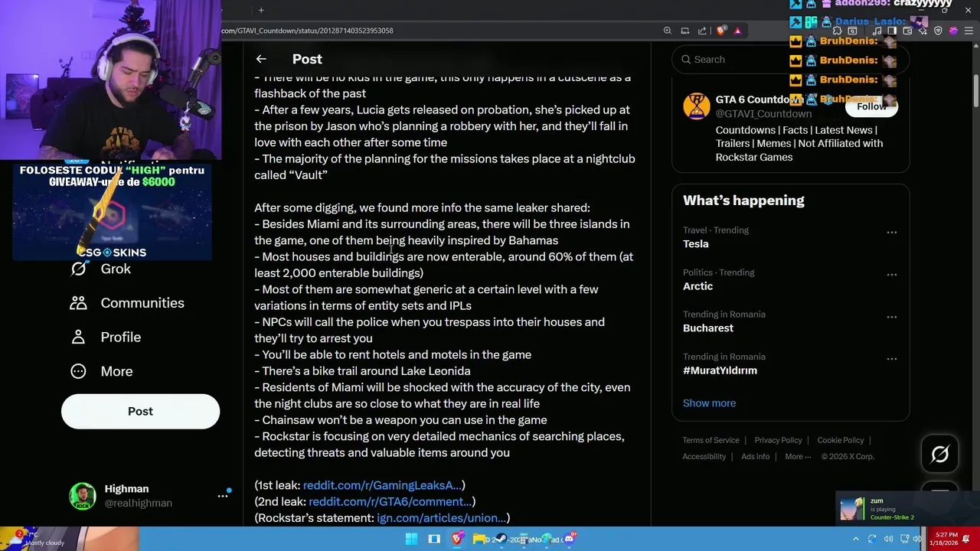Open the Brave VPN shield icon
The width and height of the screenshot is (980, 551).
tap(938, 31)
